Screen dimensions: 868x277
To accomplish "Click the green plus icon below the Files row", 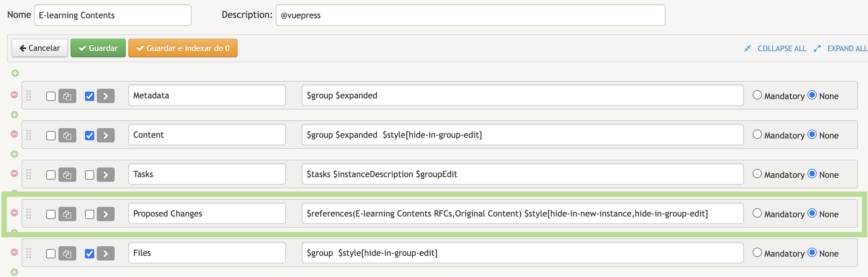I will click(x=14, y=272).
